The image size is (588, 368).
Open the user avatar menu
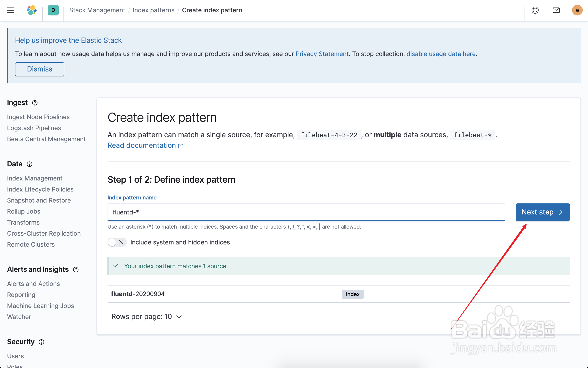(x=577, y=10)
